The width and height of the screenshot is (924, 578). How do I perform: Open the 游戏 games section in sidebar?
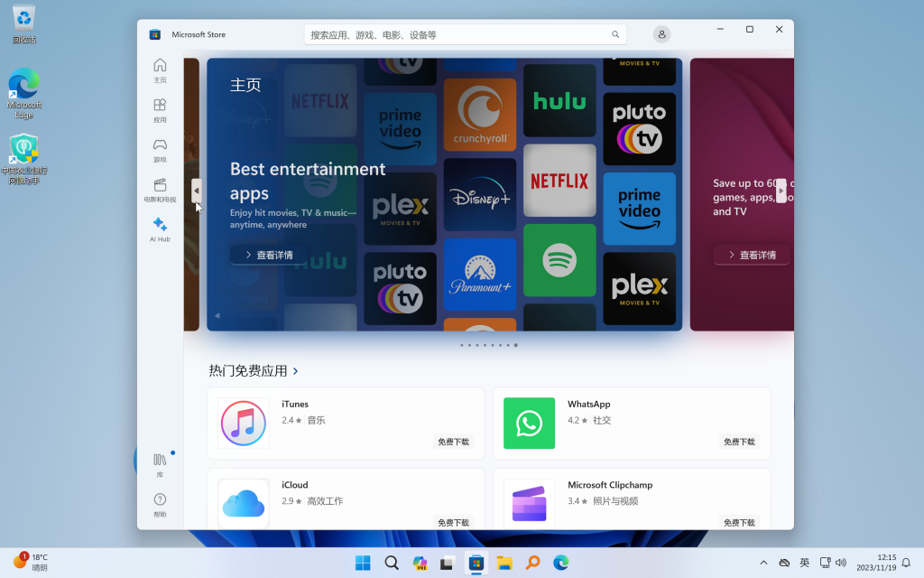pos(160,150)
